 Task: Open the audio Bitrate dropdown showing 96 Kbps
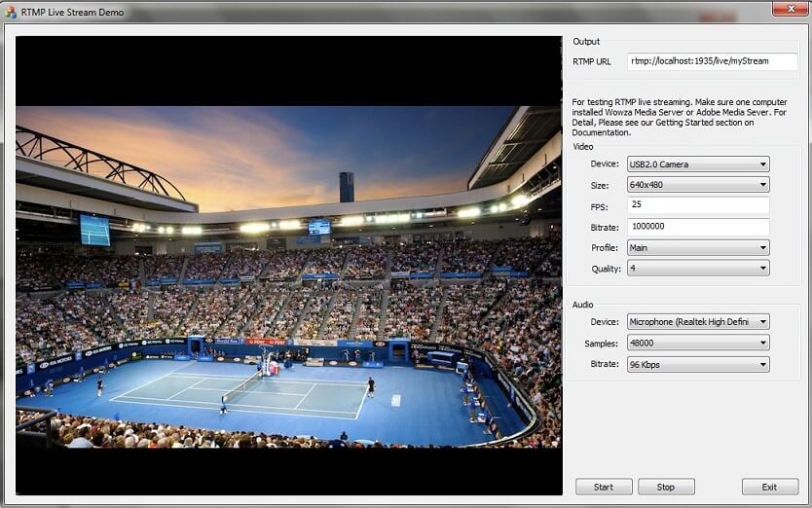[698, 365]
